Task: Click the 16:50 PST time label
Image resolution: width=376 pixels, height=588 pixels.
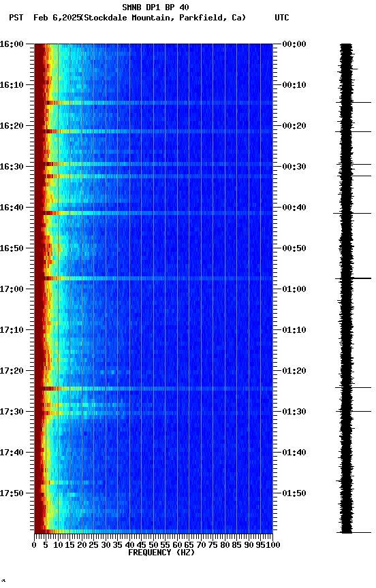Action: coord(12,248)
